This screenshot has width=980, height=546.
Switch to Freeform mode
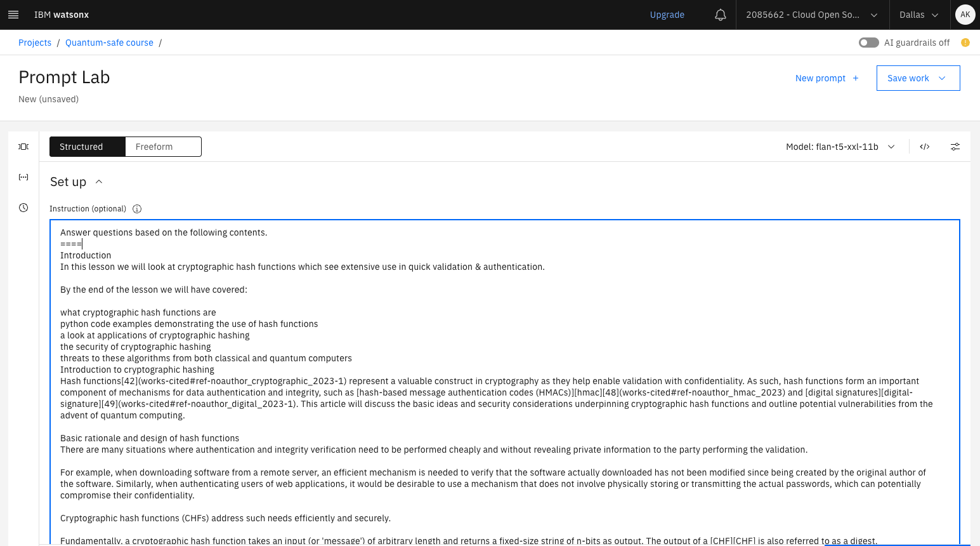click(x=163, y=147)
